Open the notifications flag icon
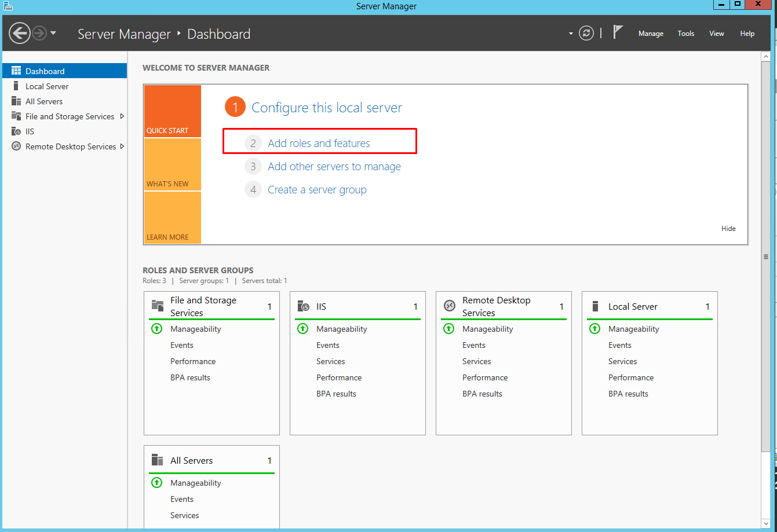The width and height of the screenshot is (777, 532). (618, 33)
